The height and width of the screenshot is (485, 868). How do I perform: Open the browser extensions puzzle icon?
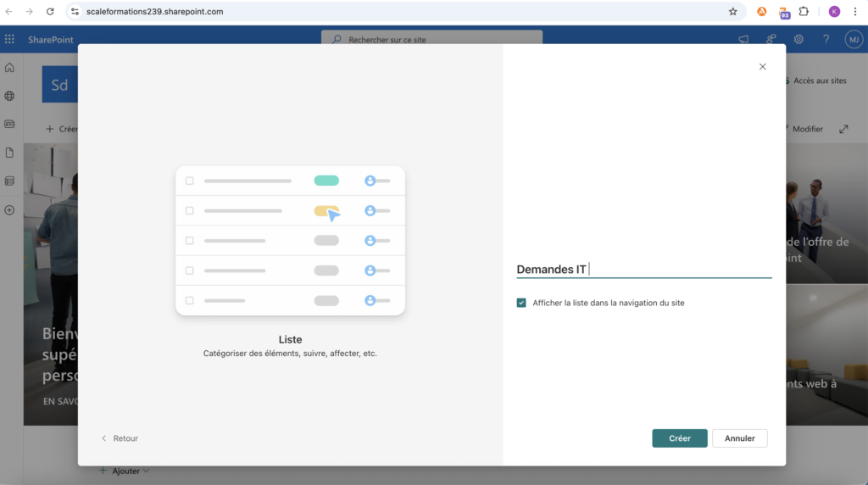[804, 11]
